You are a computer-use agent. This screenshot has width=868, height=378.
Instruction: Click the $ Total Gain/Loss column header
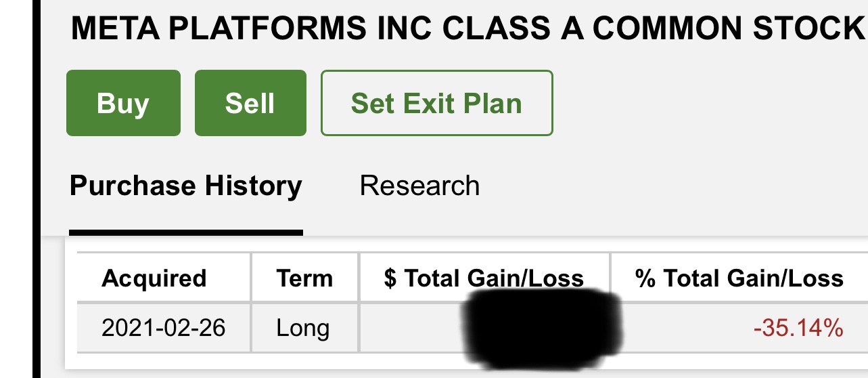(x=484, y=278)
